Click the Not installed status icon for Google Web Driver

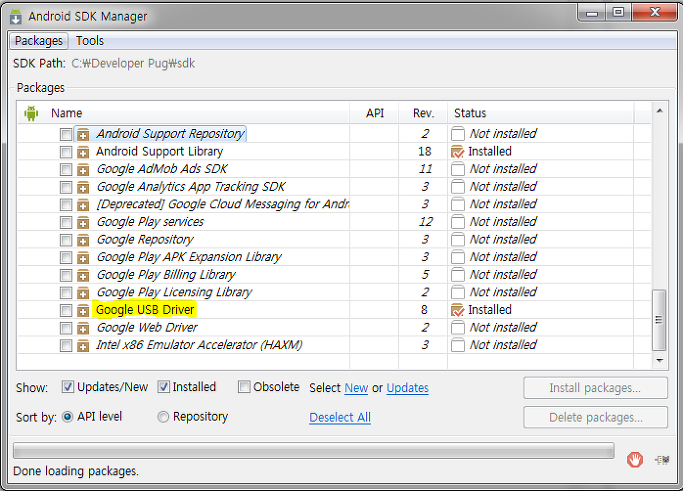(x=458, y=328)
